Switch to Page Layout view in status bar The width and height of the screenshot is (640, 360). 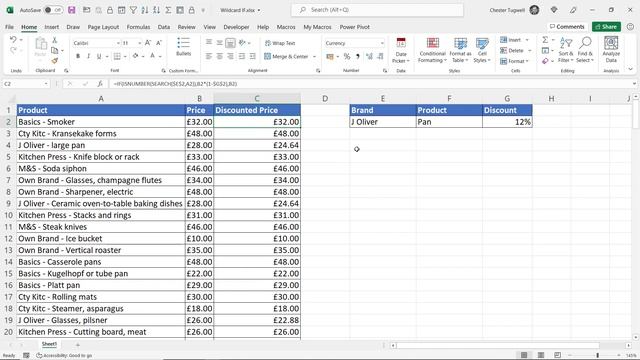[541, 355]
